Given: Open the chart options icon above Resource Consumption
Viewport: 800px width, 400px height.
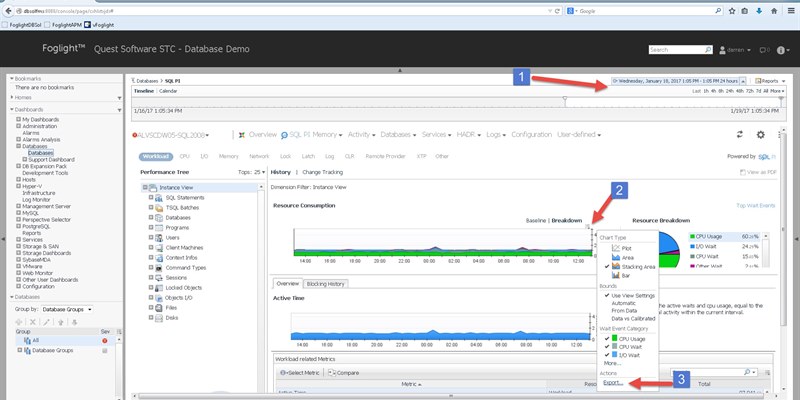Looking at the screenshot, I should 588,227.
